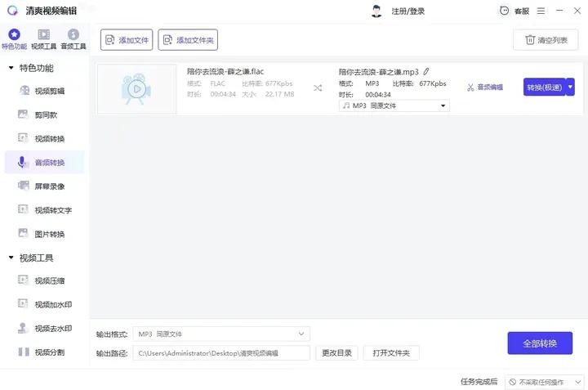This screenshot has width=588, height=390.
Task: Click the 清空列表 button
Action: (x=546, y=40)
